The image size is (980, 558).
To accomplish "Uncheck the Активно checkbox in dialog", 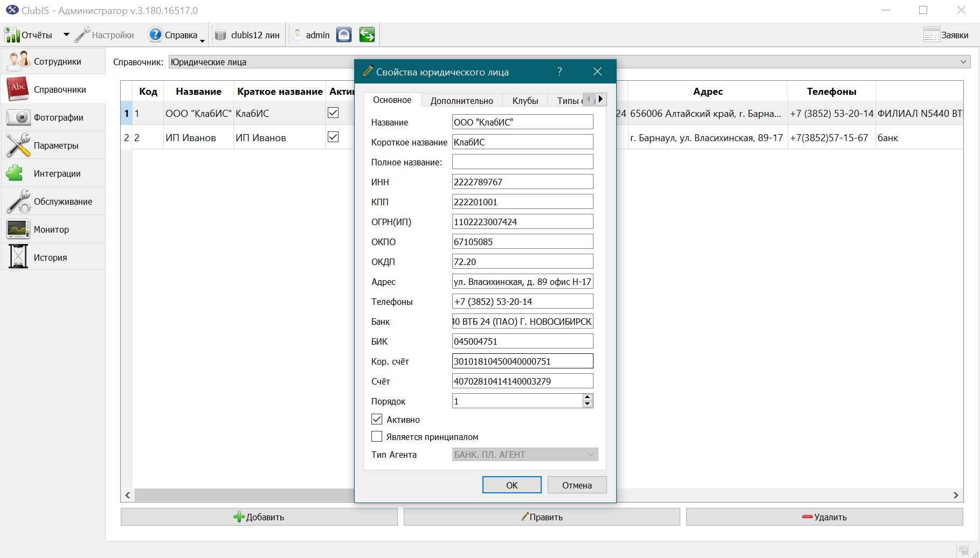I will pyautogui.click(x=377, y=419).
